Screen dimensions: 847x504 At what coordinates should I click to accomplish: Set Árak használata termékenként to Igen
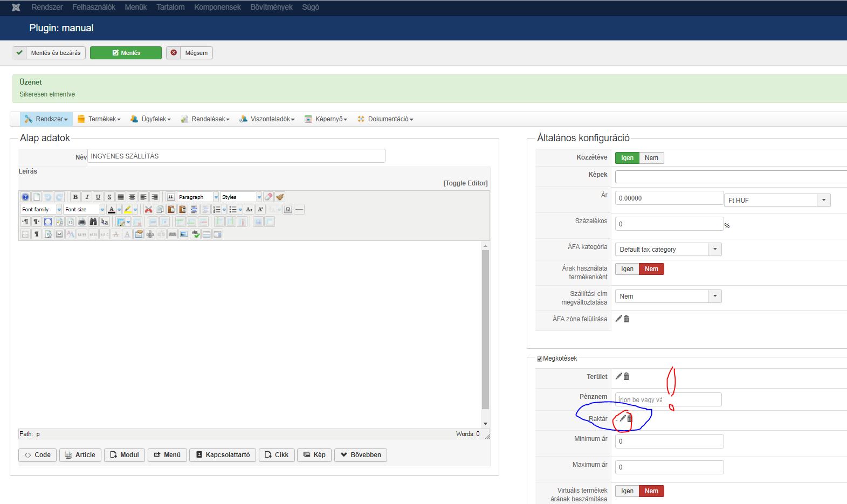click(x=627, y=269)
